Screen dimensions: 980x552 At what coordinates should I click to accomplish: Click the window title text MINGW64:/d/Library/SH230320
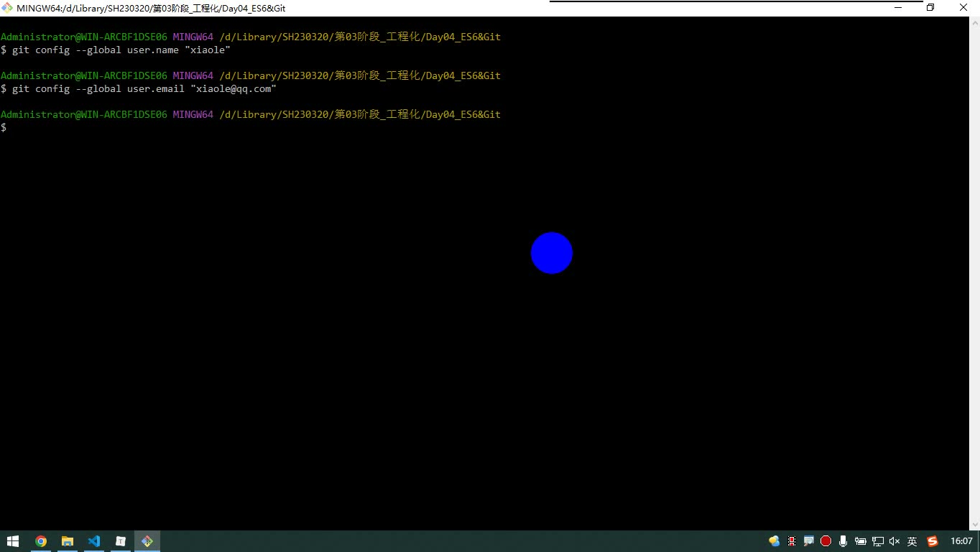click(x=151, y=9)
